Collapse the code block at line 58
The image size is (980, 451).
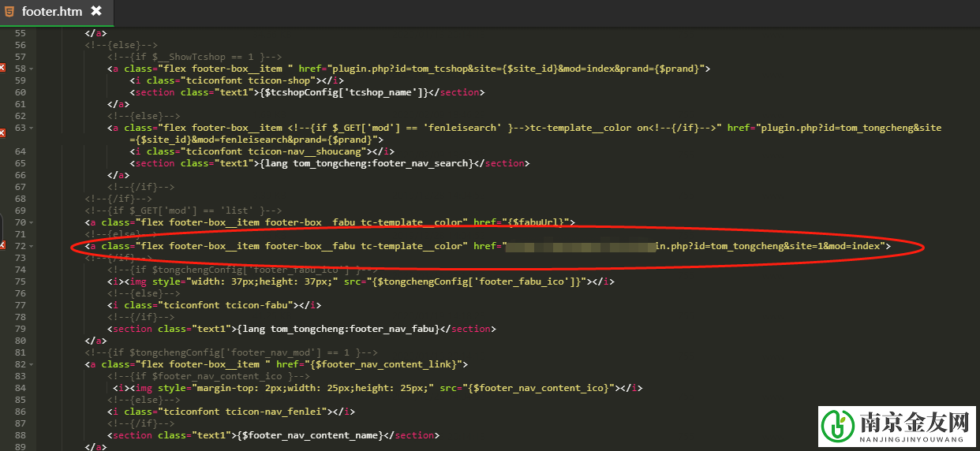[32, 69]
